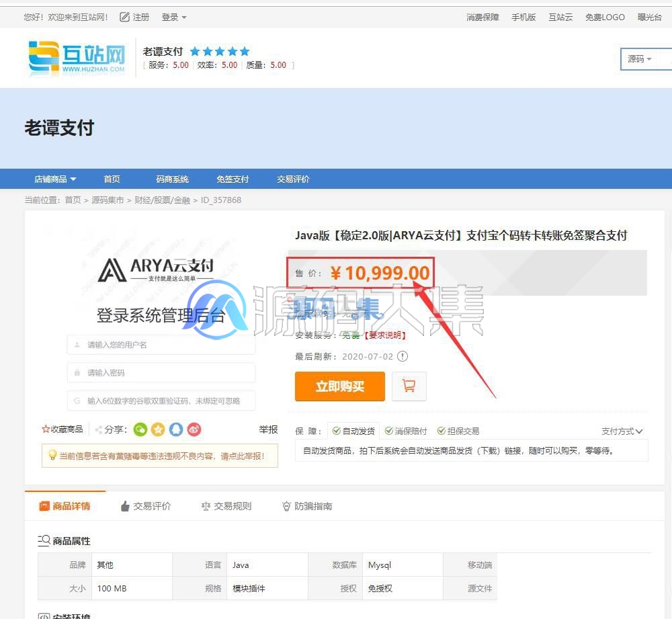This screenshot has width=672, height=619.
Task: Share via Weibo red icon
Action: coord(194,429)
